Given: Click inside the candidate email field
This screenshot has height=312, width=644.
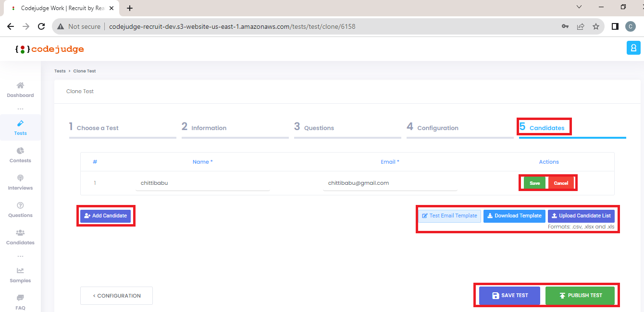Looking at the screenshot, I should tap(389, 183).
